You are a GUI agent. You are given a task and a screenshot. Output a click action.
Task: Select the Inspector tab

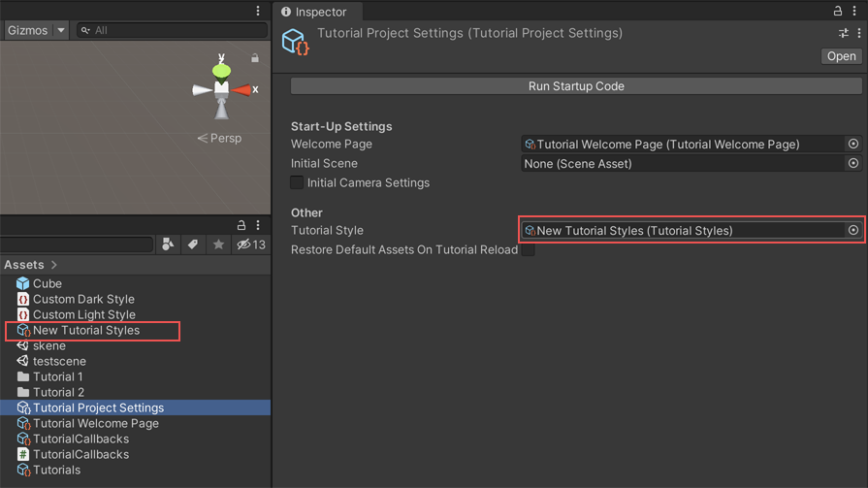314,12
